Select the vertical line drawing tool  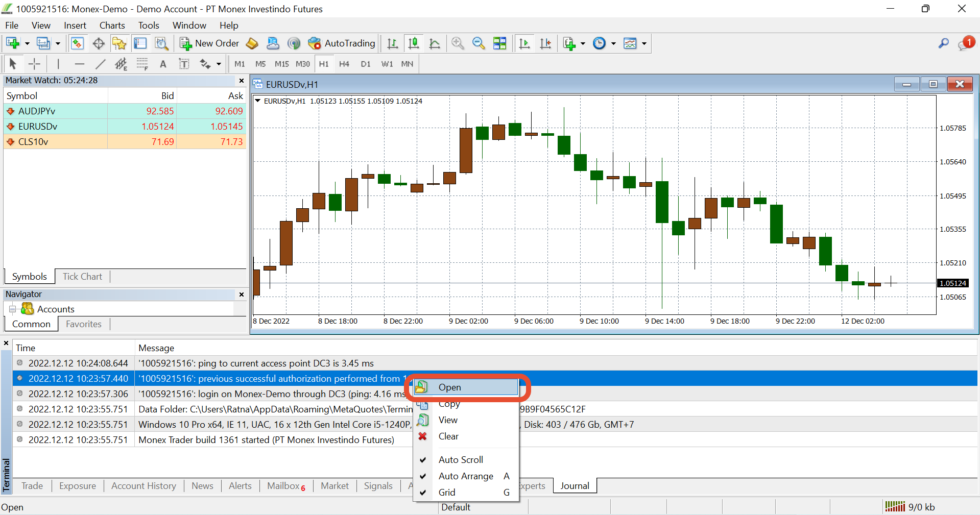point(58,64)
